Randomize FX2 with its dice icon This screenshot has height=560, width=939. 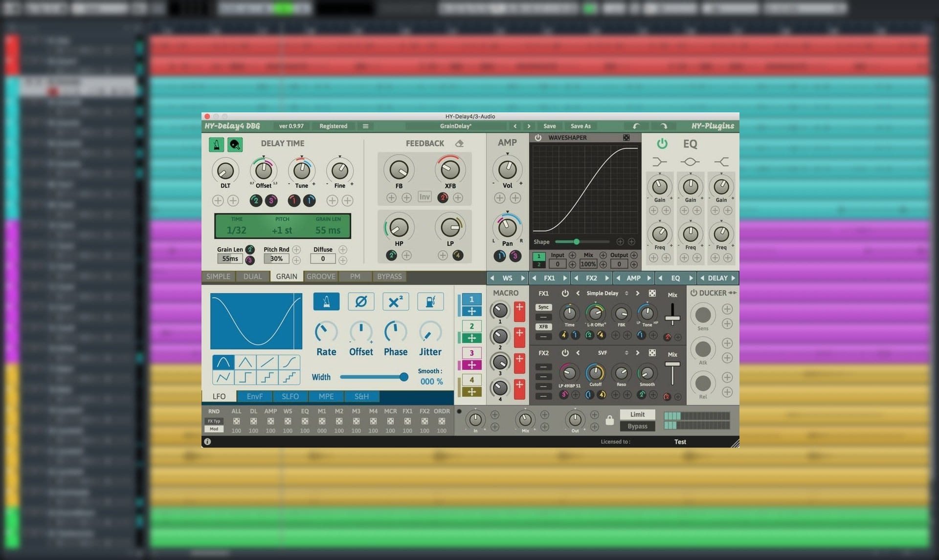tap(652, 353)
